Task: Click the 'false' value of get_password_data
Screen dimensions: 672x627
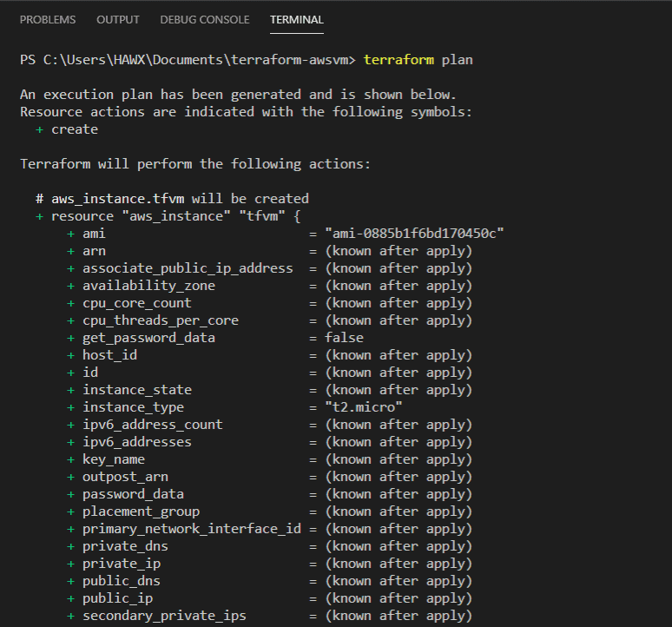Action: click(344, 338)
